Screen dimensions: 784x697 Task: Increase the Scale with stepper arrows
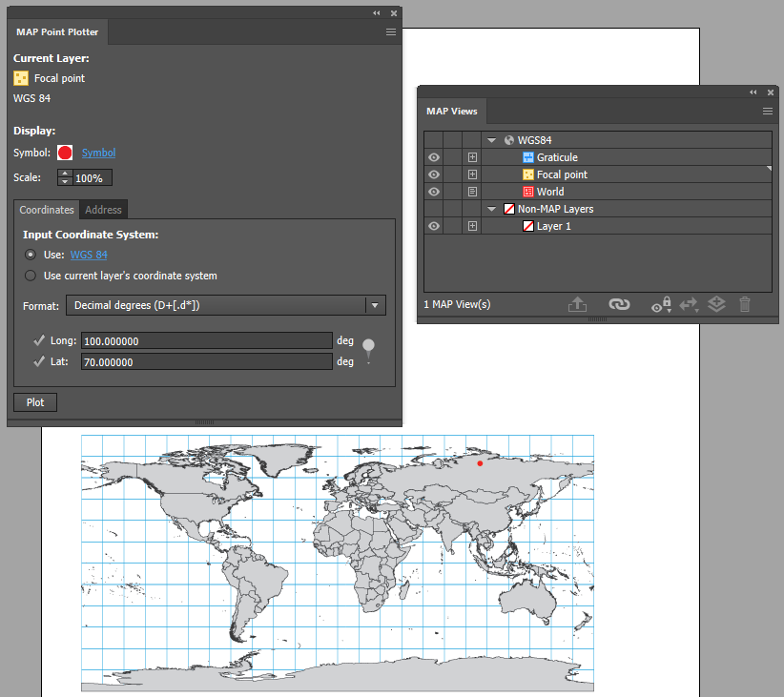[65, 174]
